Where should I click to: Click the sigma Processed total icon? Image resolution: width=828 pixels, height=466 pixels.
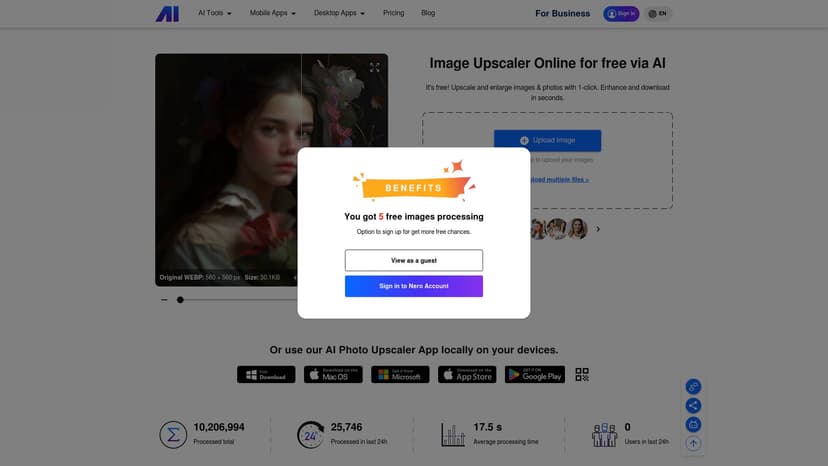[x=173, y=435]
